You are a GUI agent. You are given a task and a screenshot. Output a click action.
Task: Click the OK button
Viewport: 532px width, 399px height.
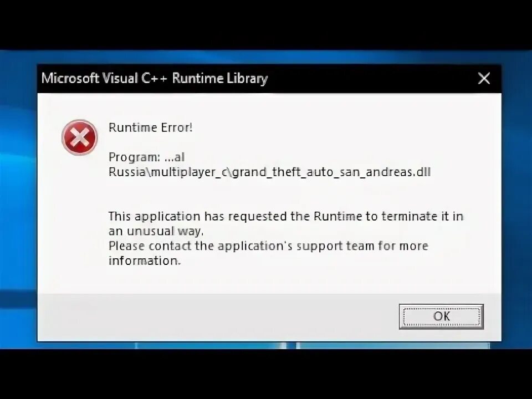(x=441, y=316)
